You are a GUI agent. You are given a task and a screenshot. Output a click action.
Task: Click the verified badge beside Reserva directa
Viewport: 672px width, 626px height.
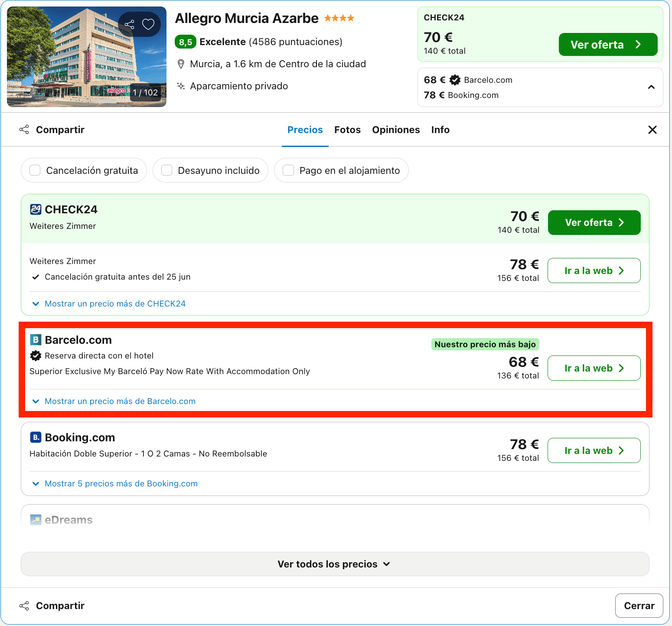point(36,355)
